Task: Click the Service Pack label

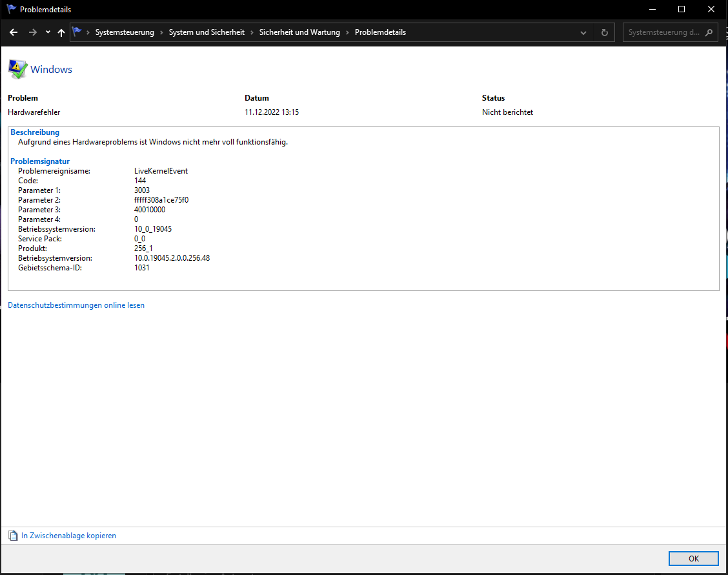Action: [x=40, y=239]
